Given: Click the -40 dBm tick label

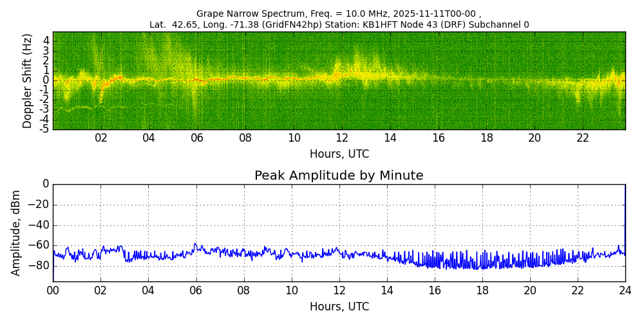Looking at the screenshot, I should point(40,225).
